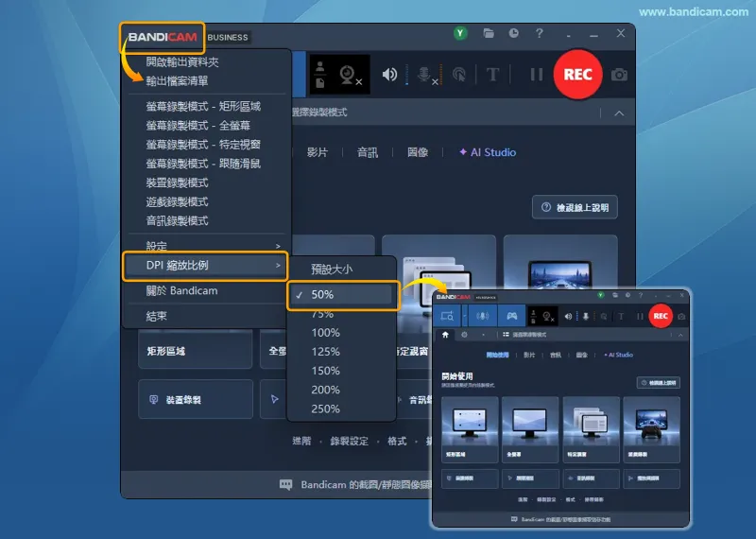Switch to 影片 tab in large window
The height and width of the screenshot is (539, 756).
(x=318, y=152)
